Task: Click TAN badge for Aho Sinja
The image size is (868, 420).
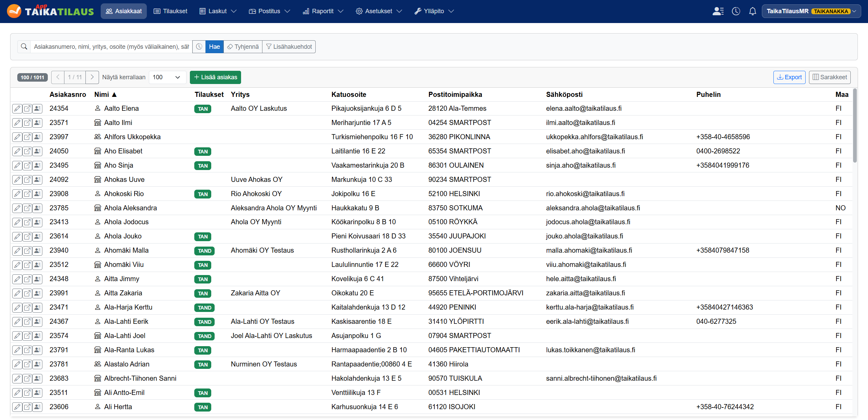Action: click(203, 166)
